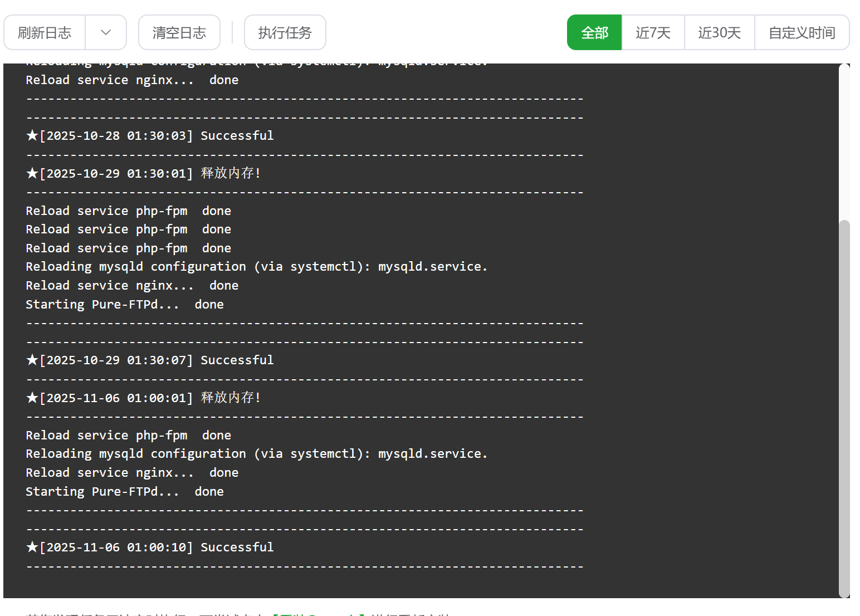Switch to the 近7天 filter tab
This screenshot has width=860, height=616.
pos(652,32)
